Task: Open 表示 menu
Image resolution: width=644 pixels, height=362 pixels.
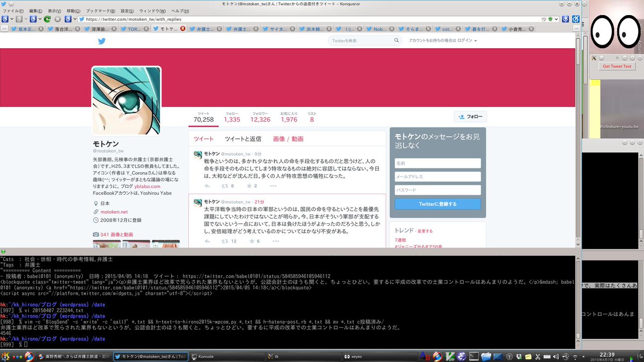Action: (x=54, y=11)
